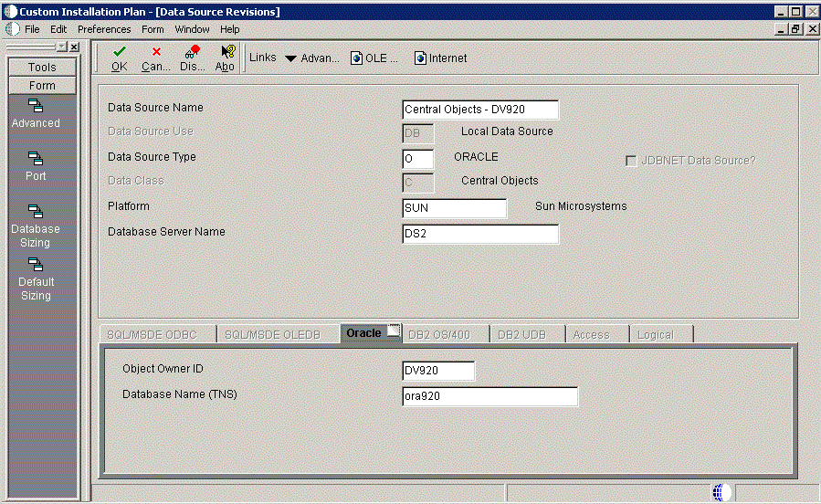Click the Database Name (TNS) field
Screen dimensions: 821x504
click(489, 396)
